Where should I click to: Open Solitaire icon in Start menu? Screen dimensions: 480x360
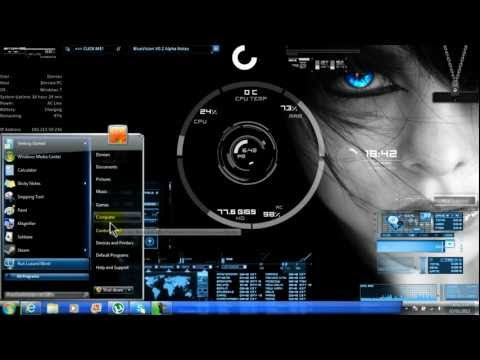point(9,237)
